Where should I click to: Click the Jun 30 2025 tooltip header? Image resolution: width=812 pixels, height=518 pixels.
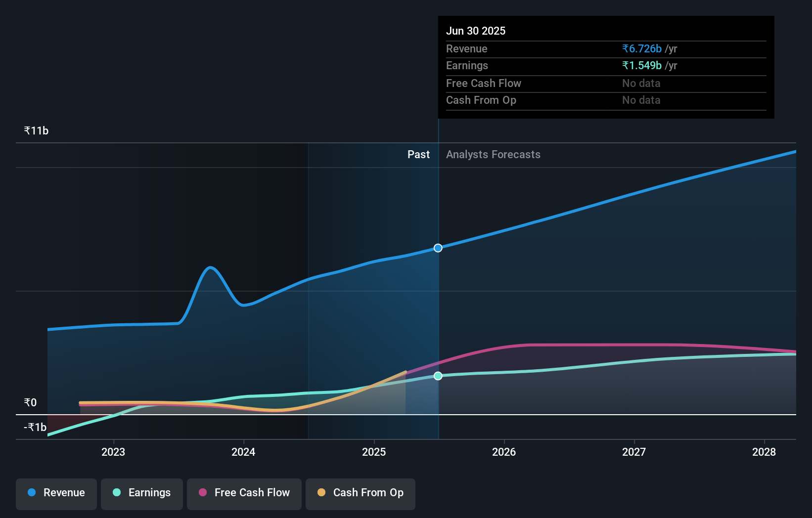coord(476,31)
